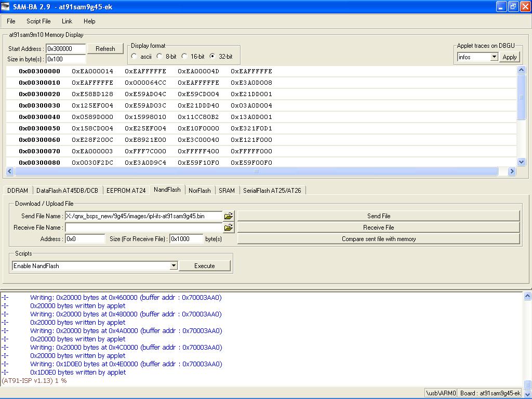The width and height of the screenshot is (532, 399).
Task: Switch to the DDRAM tab
Action: [x=18, y=191]
